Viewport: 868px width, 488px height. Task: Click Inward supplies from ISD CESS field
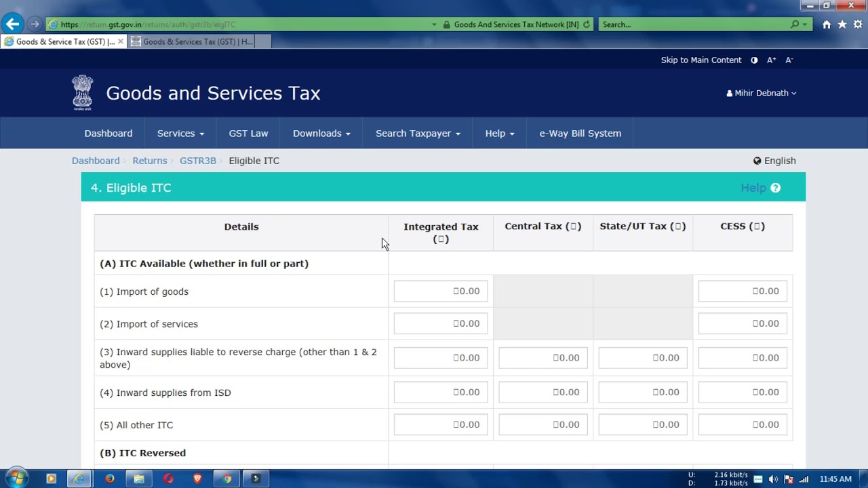[743, 392]
